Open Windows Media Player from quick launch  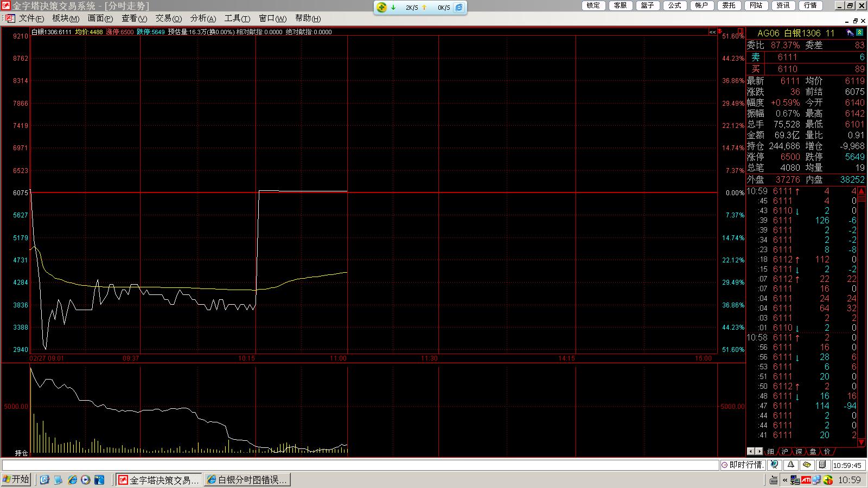pos(85,480)
